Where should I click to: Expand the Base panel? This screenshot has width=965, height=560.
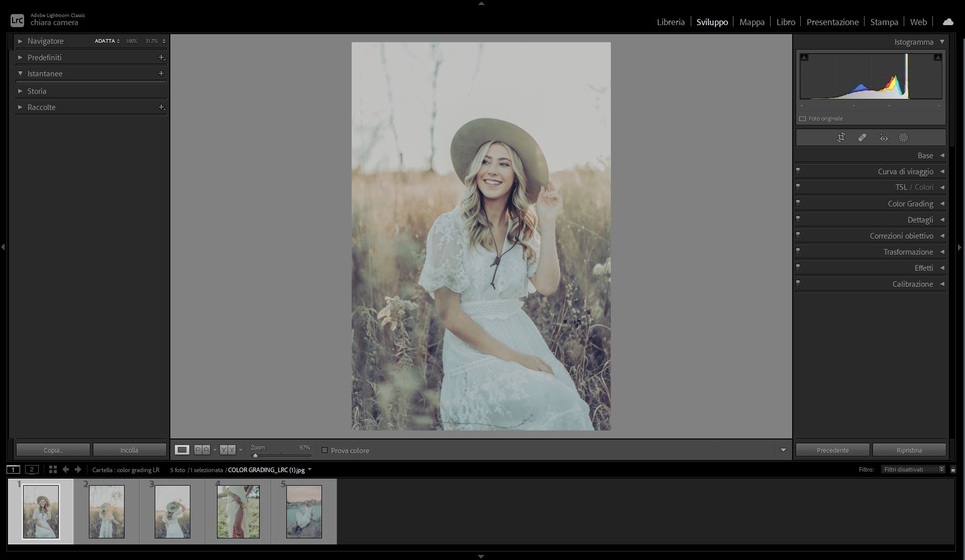925,156
